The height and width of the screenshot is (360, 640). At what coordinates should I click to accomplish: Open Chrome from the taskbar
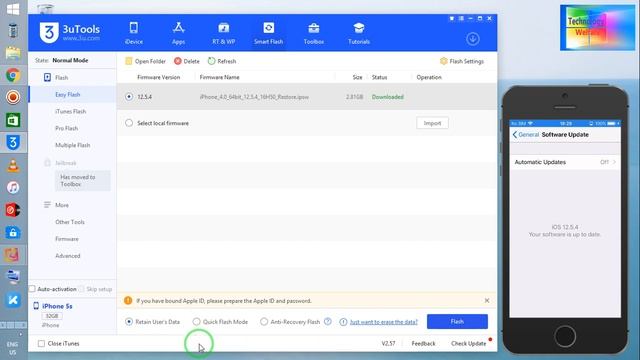pyautogui.click(x=13, y=75)
